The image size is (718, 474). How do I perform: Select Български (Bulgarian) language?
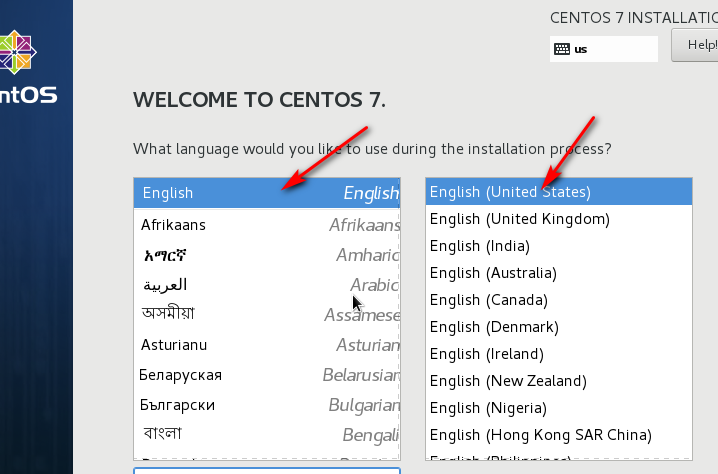(267, 405)
